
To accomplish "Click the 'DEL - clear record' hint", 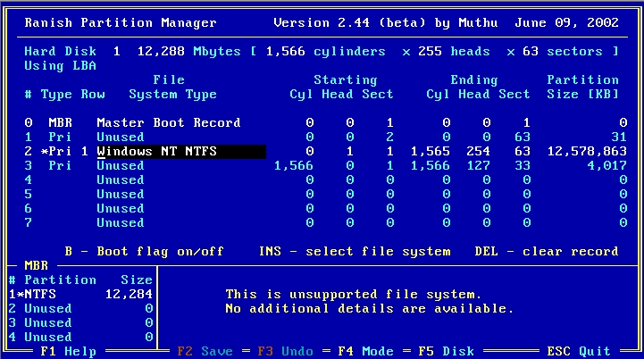I will pos(547,252).
